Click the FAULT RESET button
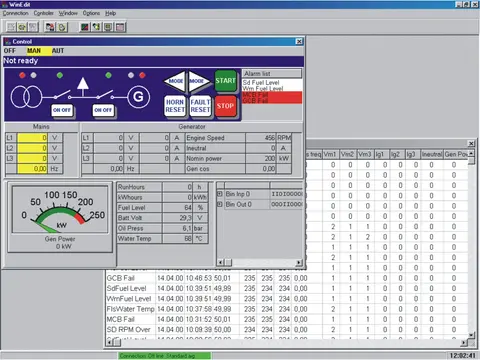The width and height of the screenshot is (480, 360). click(x=200, y=106)
